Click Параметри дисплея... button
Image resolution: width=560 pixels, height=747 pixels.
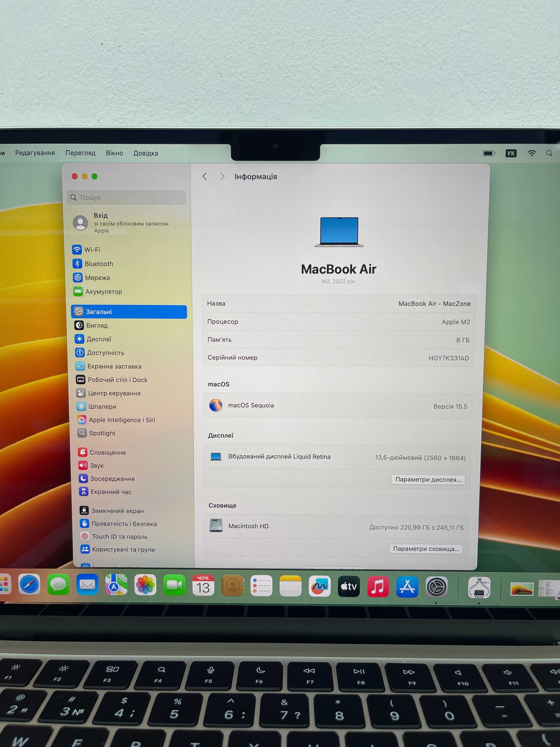(428, 479)
